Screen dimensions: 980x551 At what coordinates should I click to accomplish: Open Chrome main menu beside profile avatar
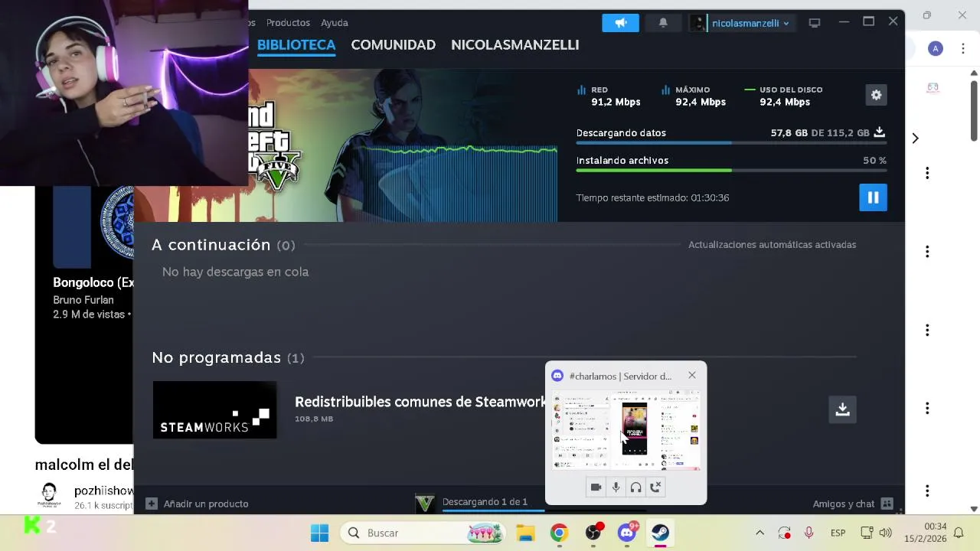click(963, 49)
